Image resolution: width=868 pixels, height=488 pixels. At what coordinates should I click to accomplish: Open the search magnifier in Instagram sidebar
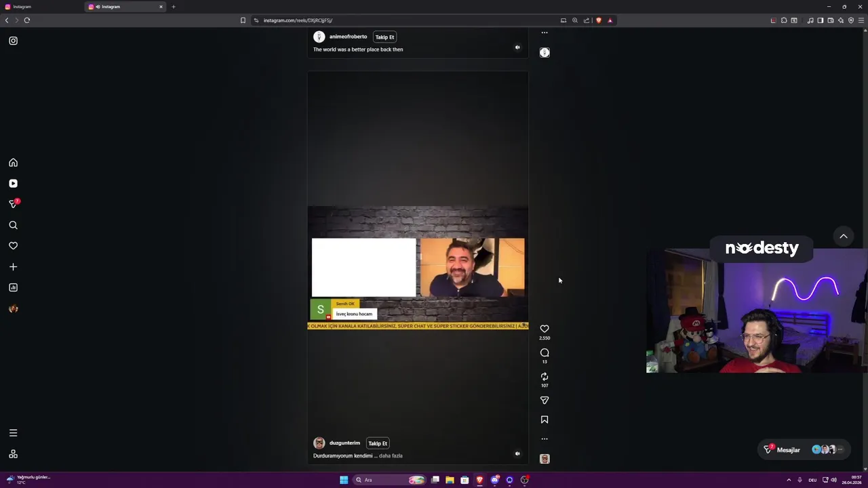13,225
